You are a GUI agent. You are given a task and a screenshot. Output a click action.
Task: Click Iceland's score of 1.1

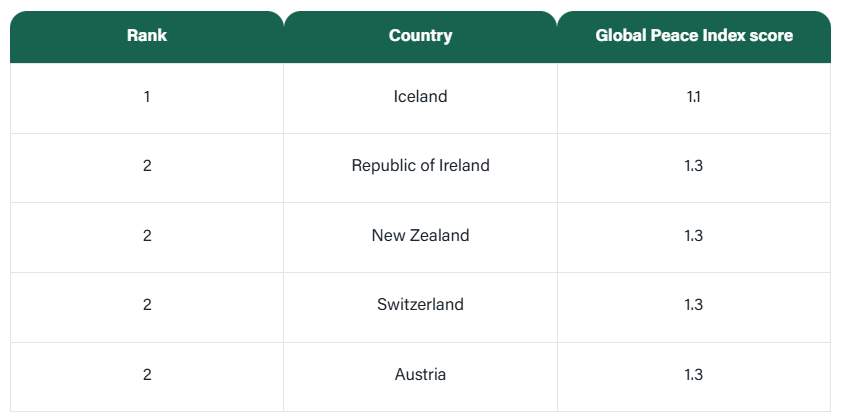694,97
